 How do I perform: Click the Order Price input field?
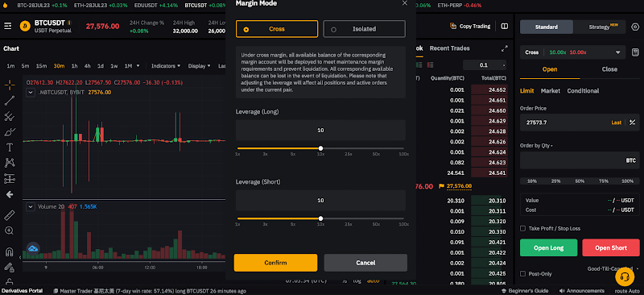point(580,123)
